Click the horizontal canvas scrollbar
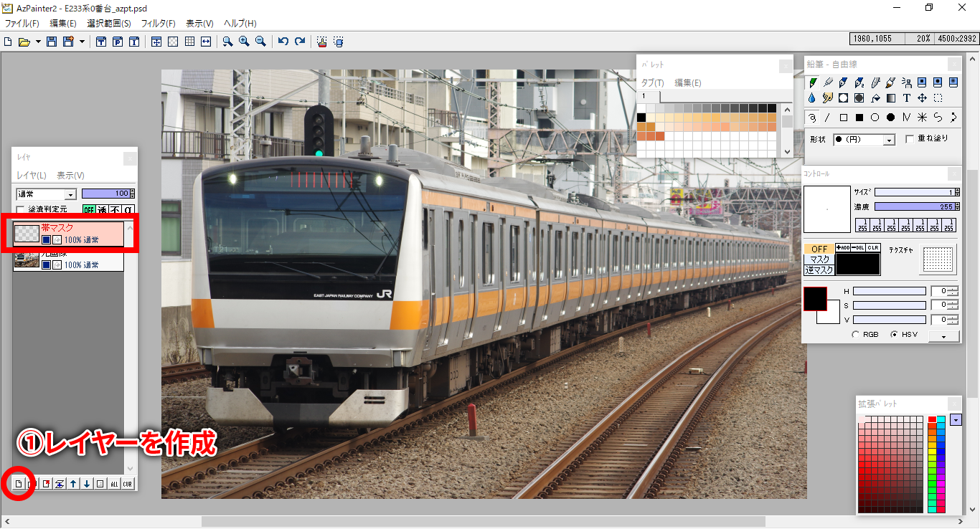980x529 pixels. 484,521
